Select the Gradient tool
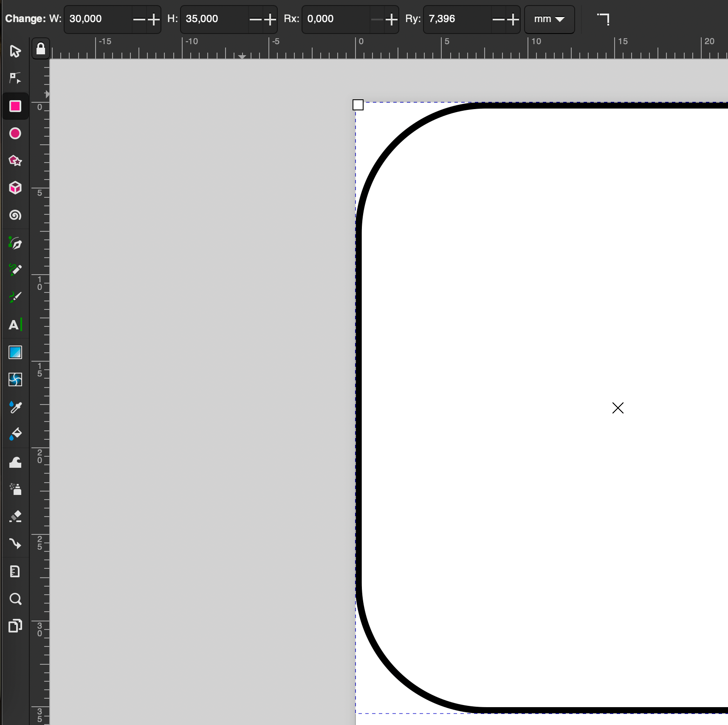728x725 pixels. [15, 352]
